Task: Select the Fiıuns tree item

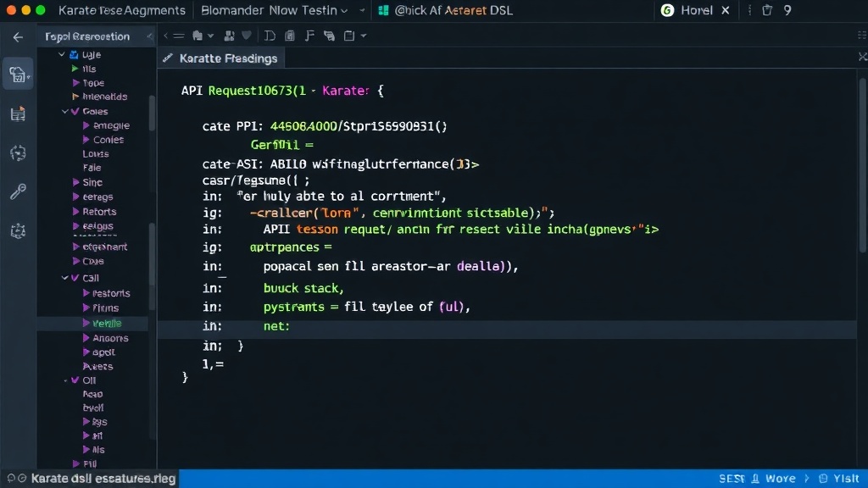Action: 105,308
